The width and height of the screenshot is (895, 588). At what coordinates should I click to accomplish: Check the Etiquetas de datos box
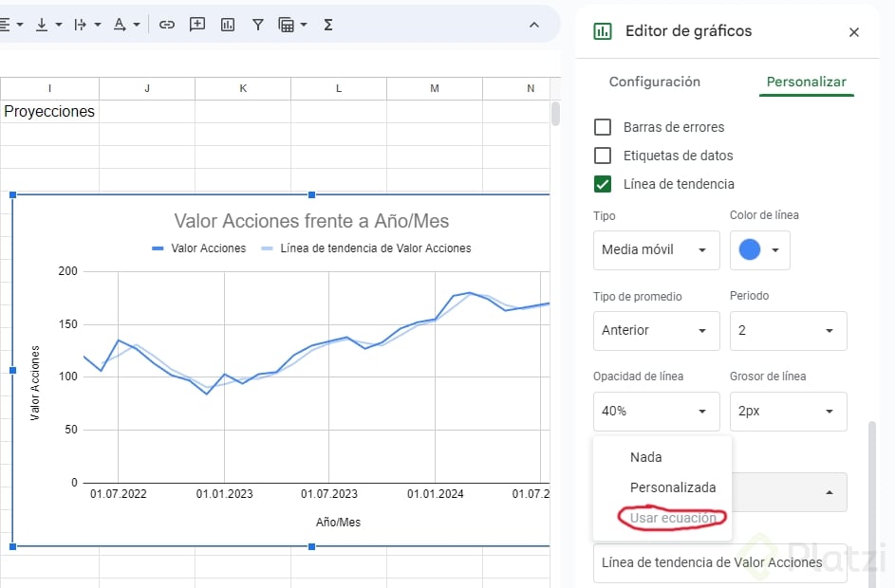602,156
